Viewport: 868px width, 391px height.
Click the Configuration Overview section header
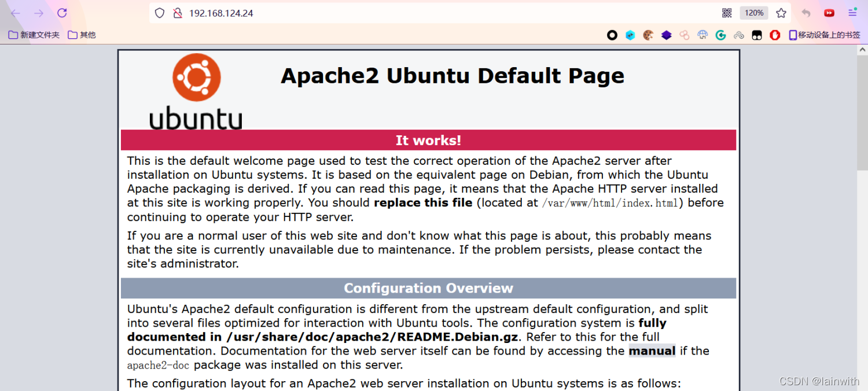pyautogui.click(x=428, y=288)
